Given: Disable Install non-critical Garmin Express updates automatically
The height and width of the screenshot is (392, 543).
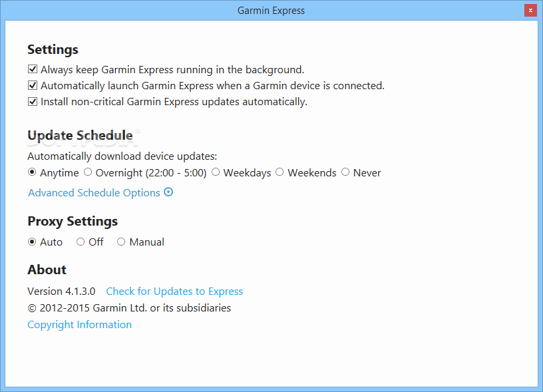Looking at the screenshot, I should tap(33, 101).
